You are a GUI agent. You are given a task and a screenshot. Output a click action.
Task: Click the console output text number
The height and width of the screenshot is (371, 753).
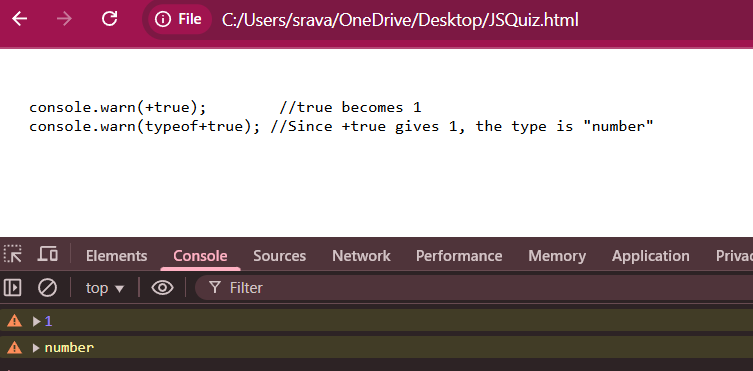(69, 348)
